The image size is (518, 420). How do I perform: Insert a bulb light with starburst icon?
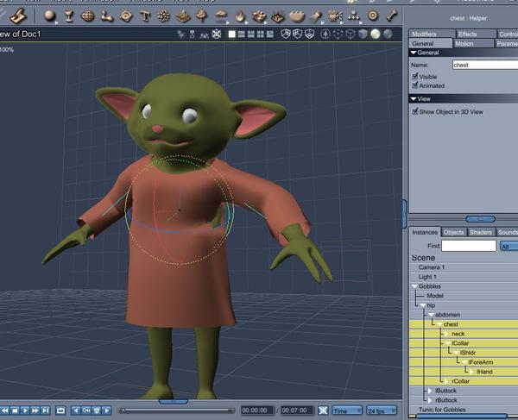(x=335, y=16)
